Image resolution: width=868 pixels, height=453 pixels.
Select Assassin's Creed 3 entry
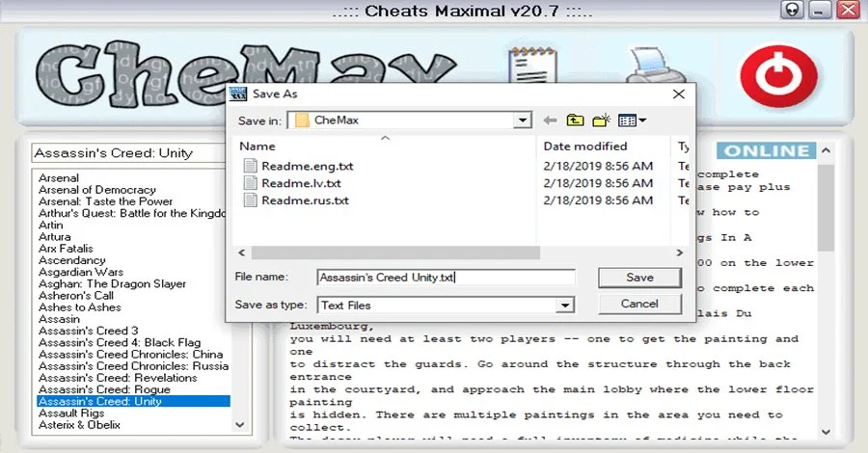(88, 331)
